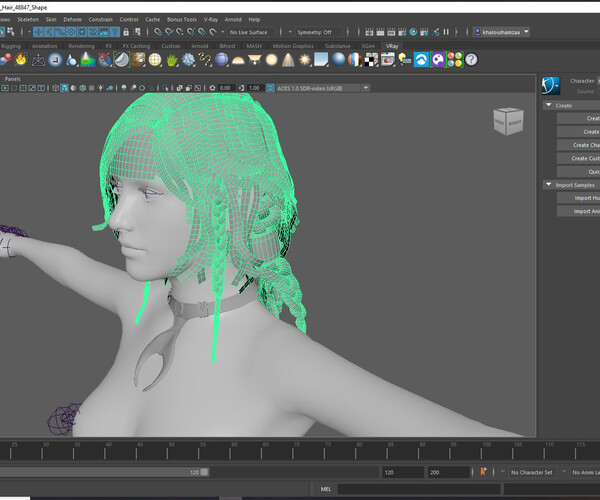600x500 pixels.
Task: Click the yellow wire sphere icon
Action: tap(155, 60)
